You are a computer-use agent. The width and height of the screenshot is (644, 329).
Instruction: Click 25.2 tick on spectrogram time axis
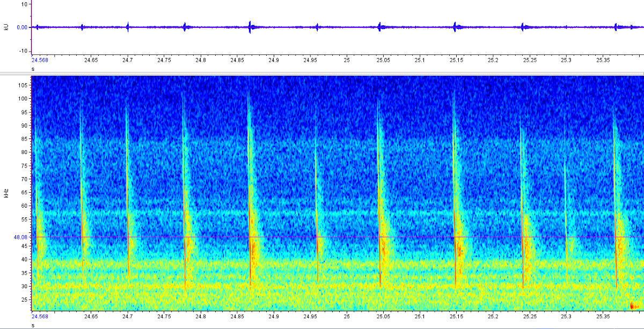[493, 317]
